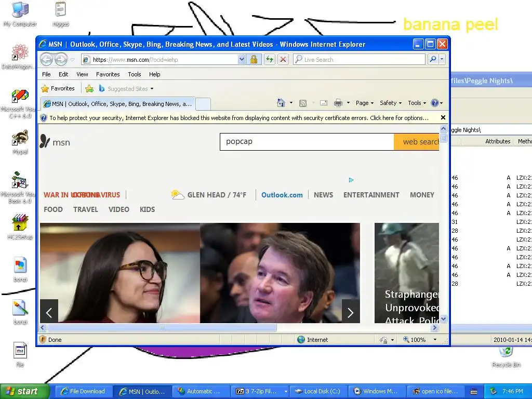Click the ad choices triangle icon
This screenshot has width=532, height=399.
pyautogui.click(x=351, y=180)
